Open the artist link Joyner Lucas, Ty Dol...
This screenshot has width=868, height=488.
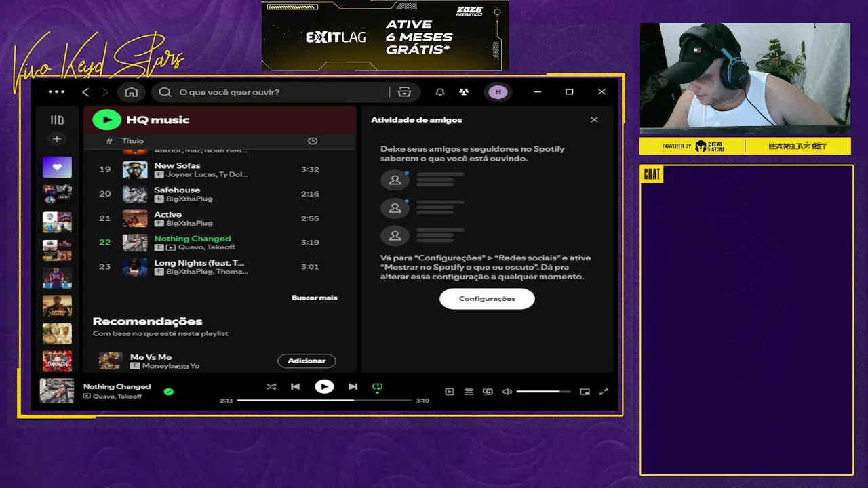point(207,174)
